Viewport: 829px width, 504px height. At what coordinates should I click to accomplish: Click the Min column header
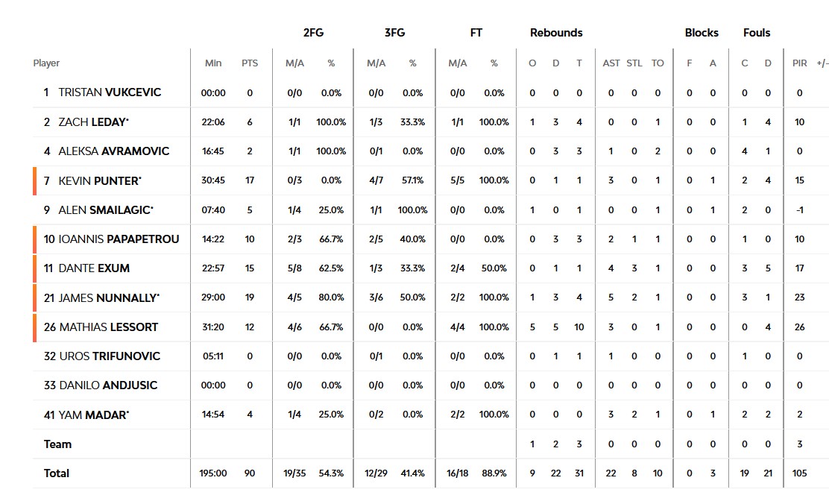pyautogui.click(x=213, y=63)
